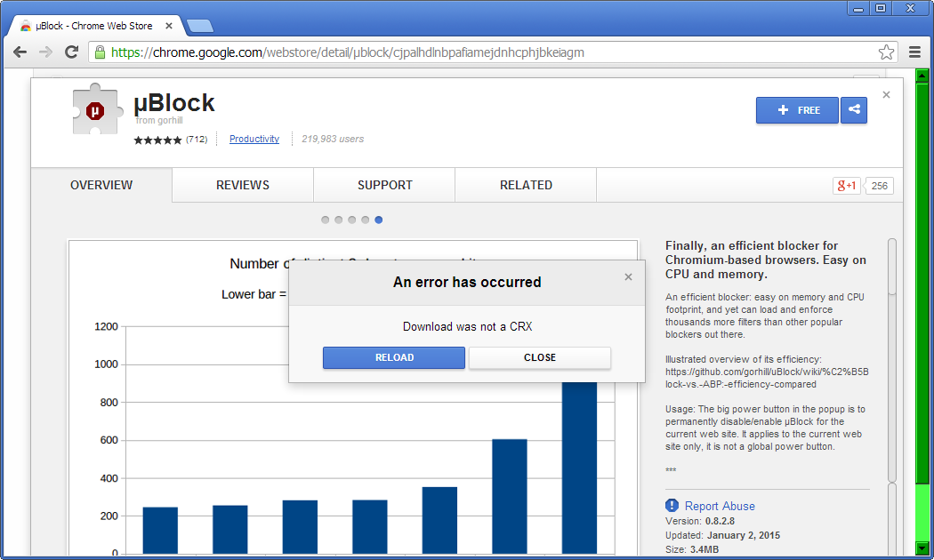Image resolution: width=934 pixels, height=560 pixels.
Task: Click 'Download was not a CRX' message
Action: [x=468, y=327]
